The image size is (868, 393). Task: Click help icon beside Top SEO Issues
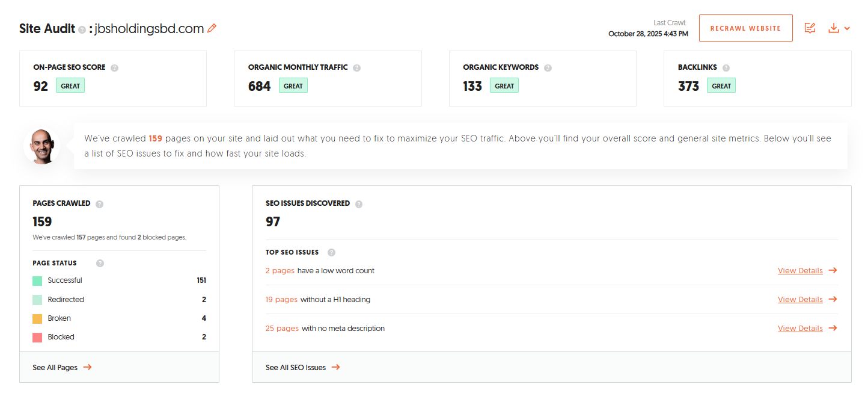(x=331, y=253)
